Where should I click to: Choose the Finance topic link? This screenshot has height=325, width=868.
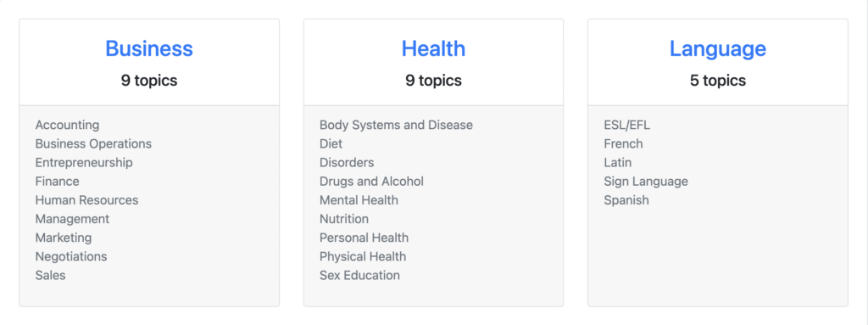tap(57, 182)
